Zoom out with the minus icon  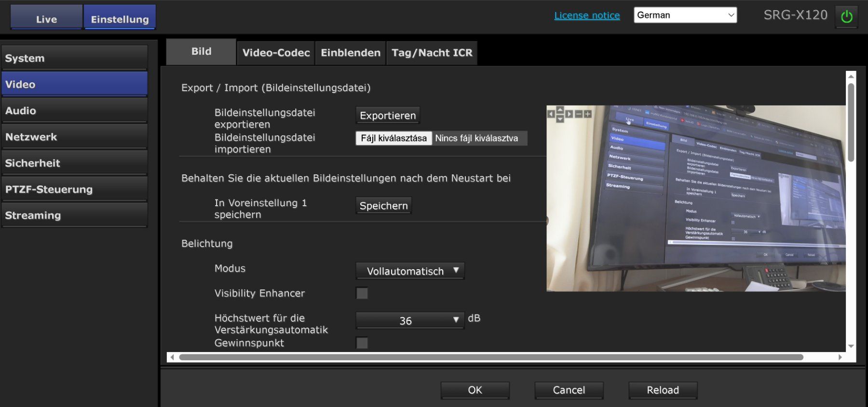tap(579, 114)
